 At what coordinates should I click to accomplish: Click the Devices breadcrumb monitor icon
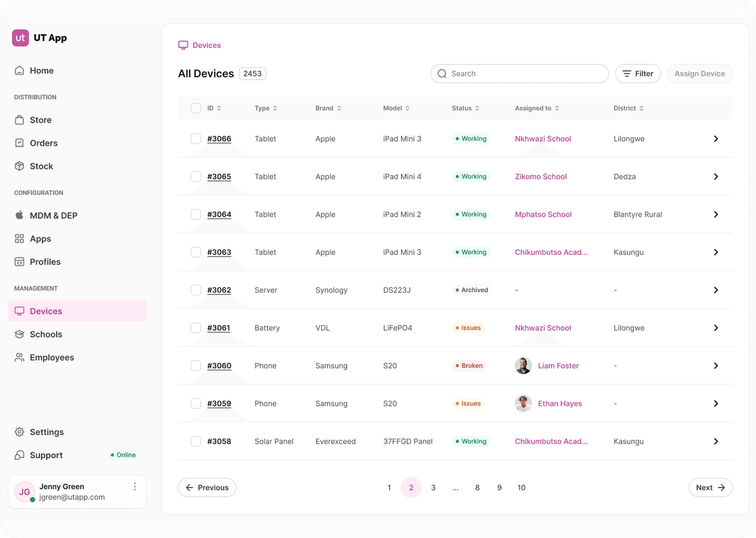(x=183, y=45)
